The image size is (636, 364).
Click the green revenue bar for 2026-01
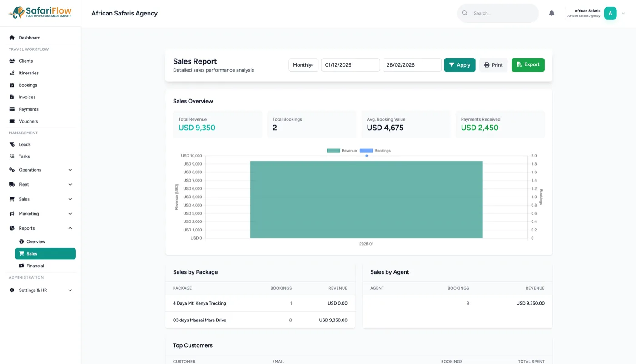pos(366,199)
